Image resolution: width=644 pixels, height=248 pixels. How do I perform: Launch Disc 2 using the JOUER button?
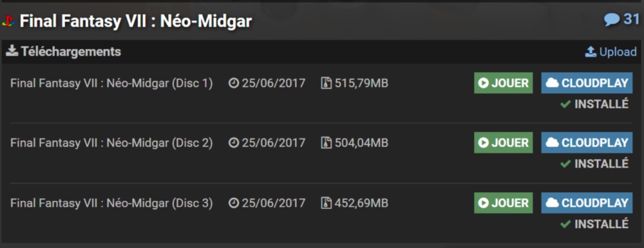[503, 142]
